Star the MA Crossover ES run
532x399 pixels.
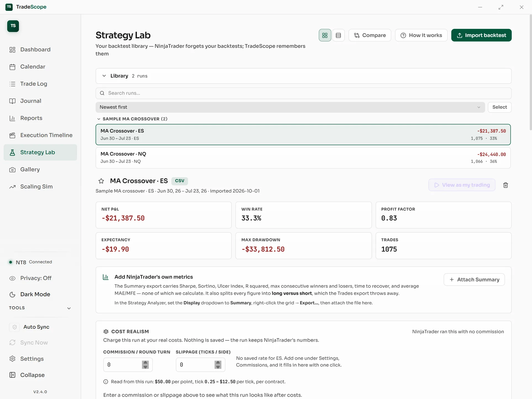point(101,181)
